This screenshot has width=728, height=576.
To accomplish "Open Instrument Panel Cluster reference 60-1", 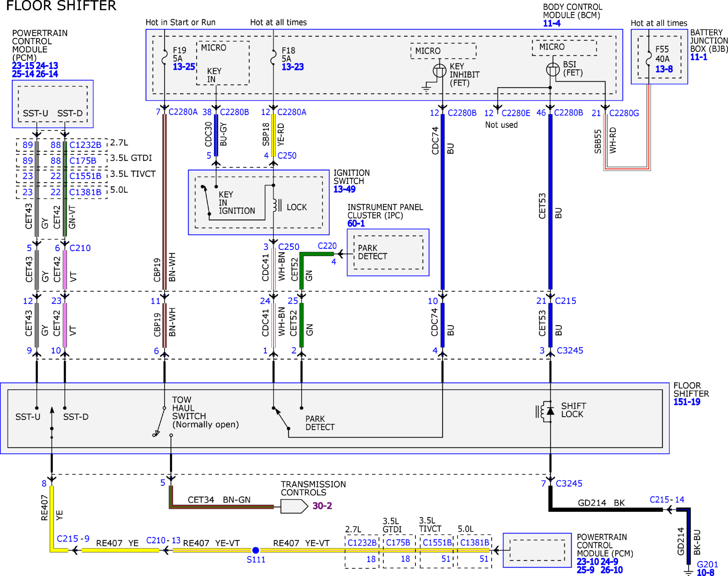I will pos(356,223).
